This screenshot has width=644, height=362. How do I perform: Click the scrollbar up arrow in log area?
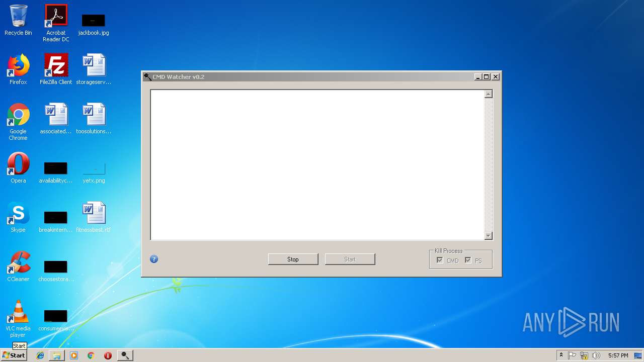click(488, 94)
